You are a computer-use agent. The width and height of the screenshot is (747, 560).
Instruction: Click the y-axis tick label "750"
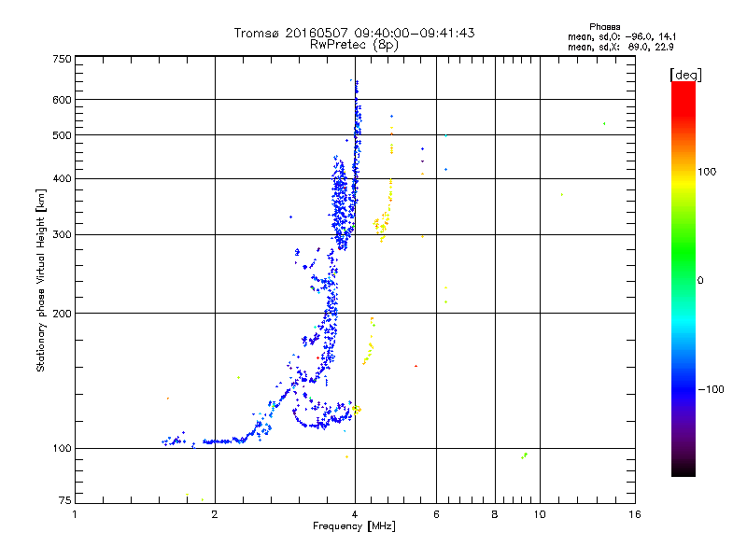pyautogui.click(x=62, y=59)
